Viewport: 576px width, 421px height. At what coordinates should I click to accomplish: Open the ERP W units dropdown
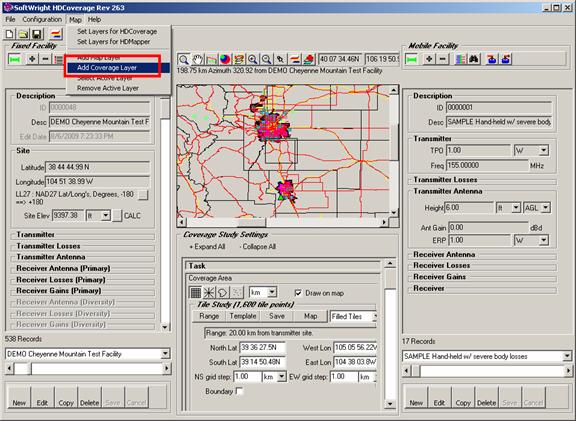(544, 241)
